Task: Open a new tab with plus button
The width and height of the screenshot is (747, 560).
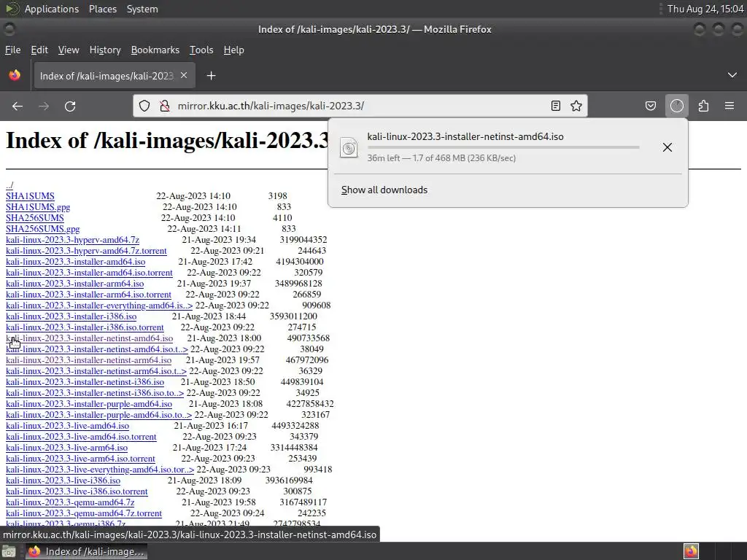Action: (211, 76)
